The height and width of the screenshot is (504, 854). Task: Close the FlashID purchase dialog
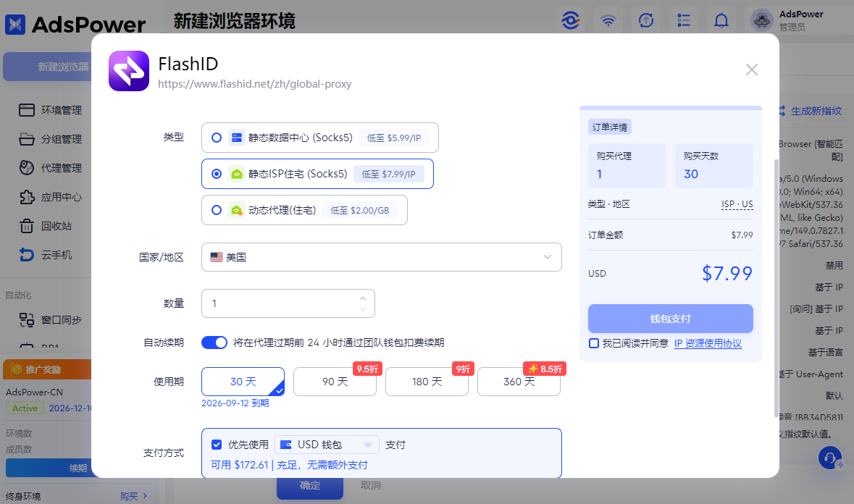pos(752,70)
